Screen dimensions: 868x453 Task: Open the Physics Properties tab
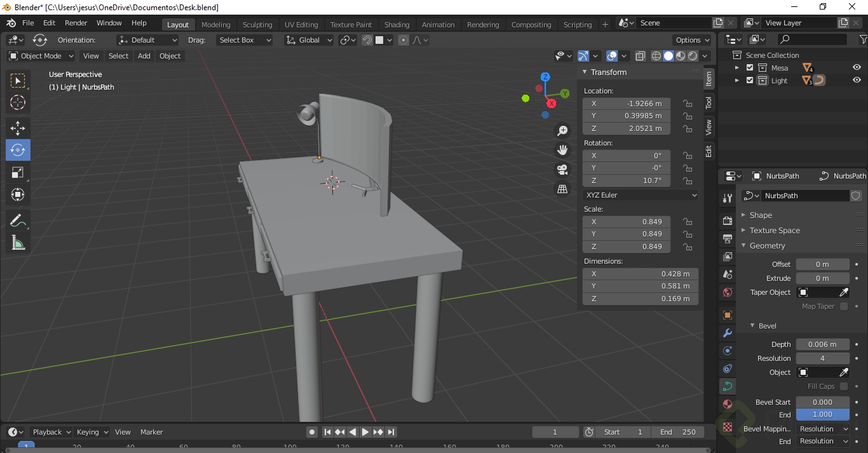(726, 368)
